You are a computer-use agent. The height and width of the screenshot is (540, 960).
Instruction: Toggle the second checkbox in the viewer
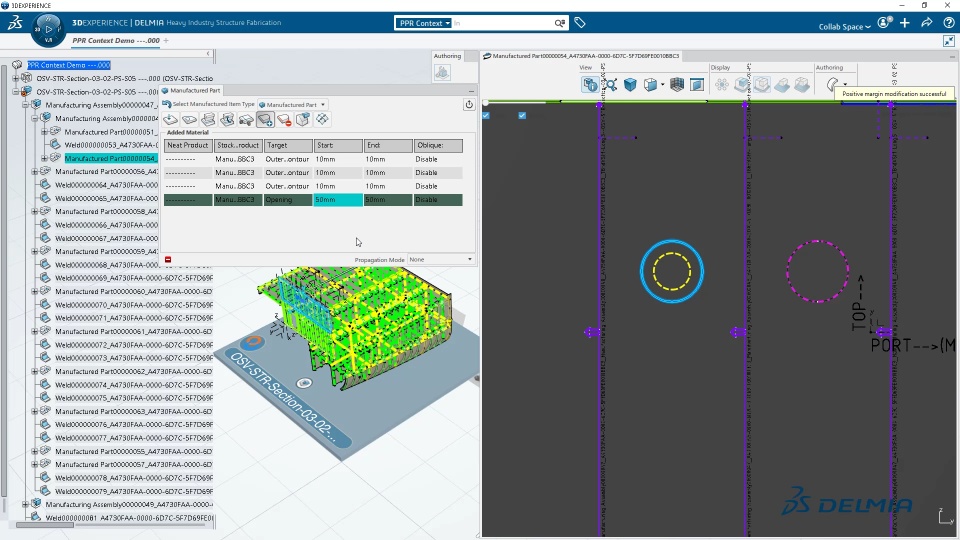pyautogui.click(x=522, y=115)
